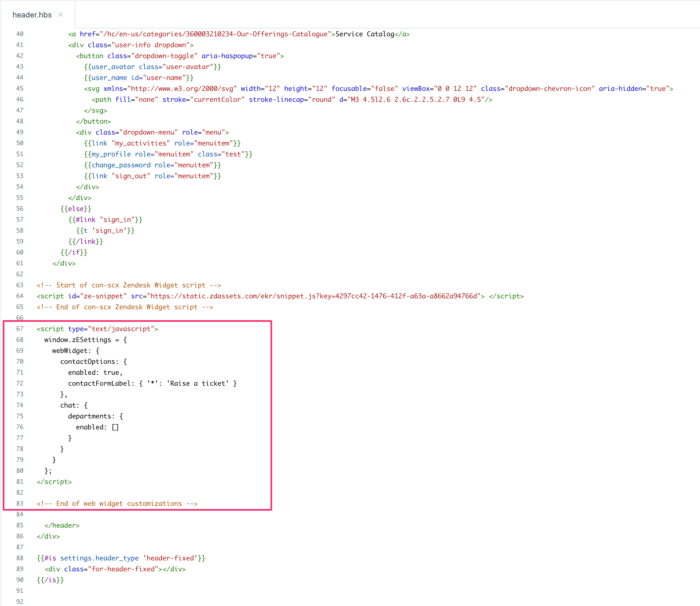700x606 pixels.
Task: Click window.zESettings assignment
Action: [x=85, y=340]
